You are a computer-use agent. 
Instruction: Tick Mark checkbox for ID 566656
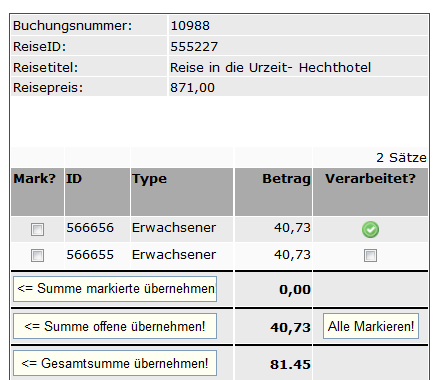pos(37,229)
